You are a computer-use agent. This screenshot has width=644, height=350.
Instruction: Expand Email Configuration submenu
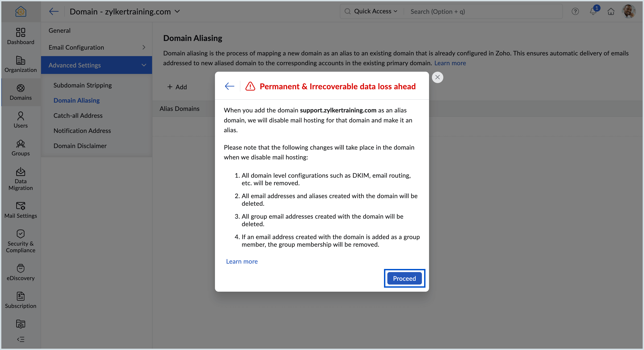pyautogui.click(x=96, y=47)
